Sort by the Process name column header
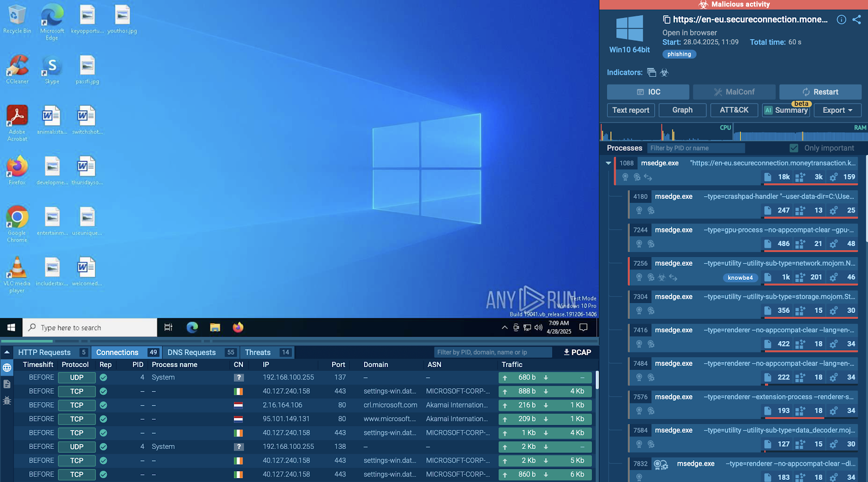868x482 pixels. click(174, 365)
